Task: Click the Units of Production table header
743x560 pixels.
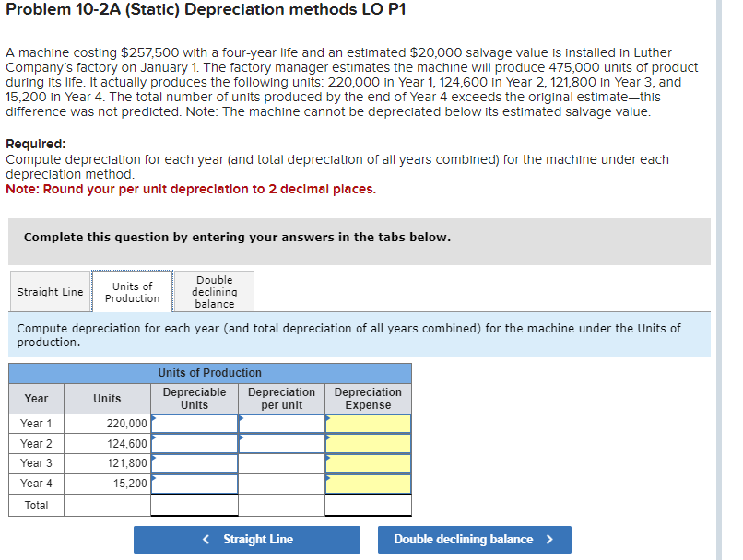Action: click(209, 373)
